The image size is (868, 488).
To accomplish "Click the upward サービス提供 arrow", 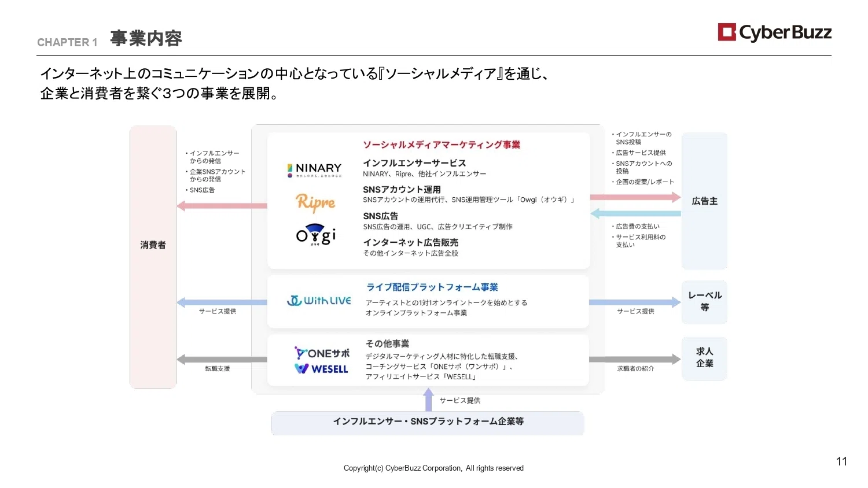I will click(x=428, y=400).
